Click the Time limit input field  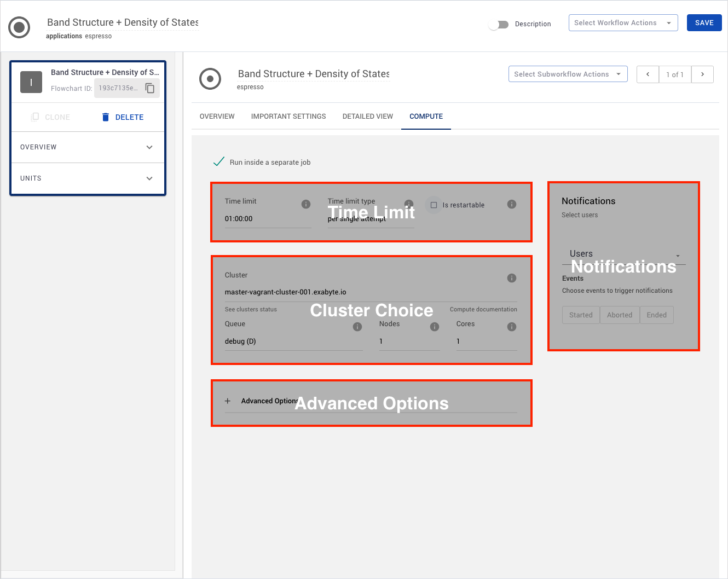[267, 219]
